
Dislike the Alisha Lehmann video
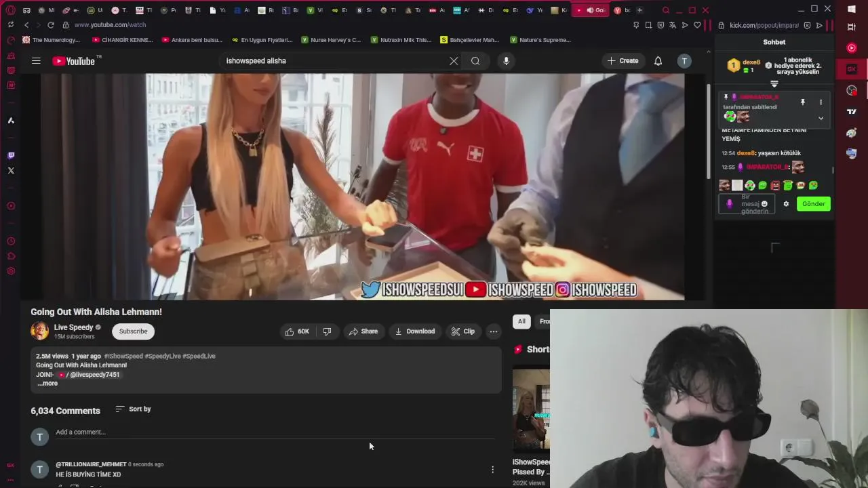(x=327, y=331)
